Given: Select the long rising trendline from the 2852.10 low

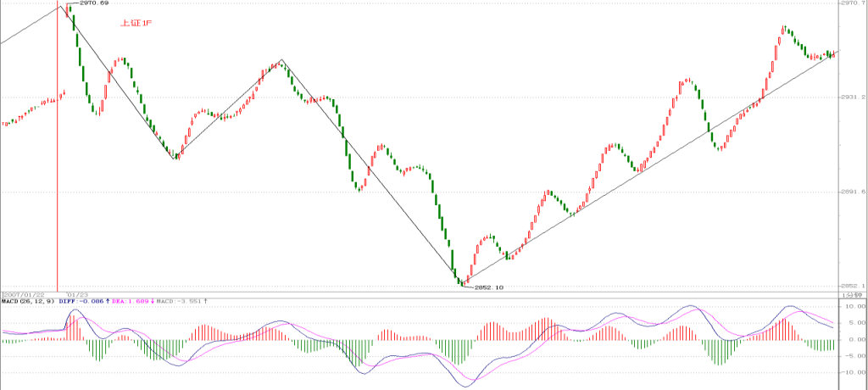Looking at the screenshot, I should [652, 168].
